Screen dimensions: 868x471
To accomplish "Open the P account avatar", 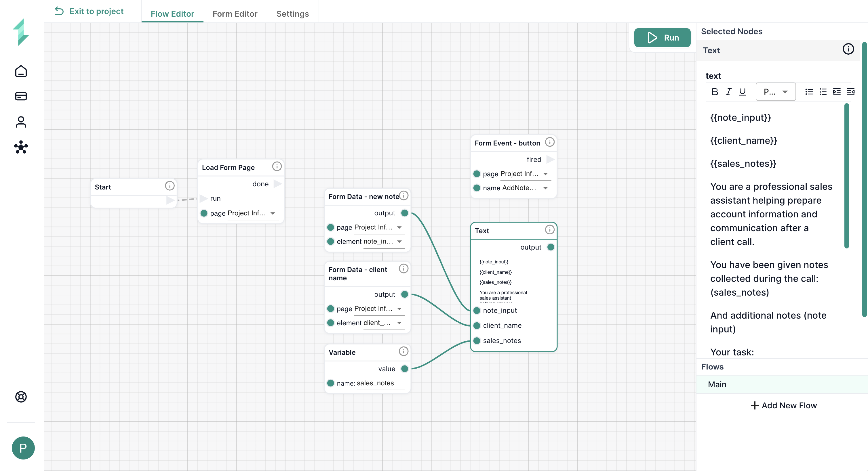I will click(x=23, y=448).
